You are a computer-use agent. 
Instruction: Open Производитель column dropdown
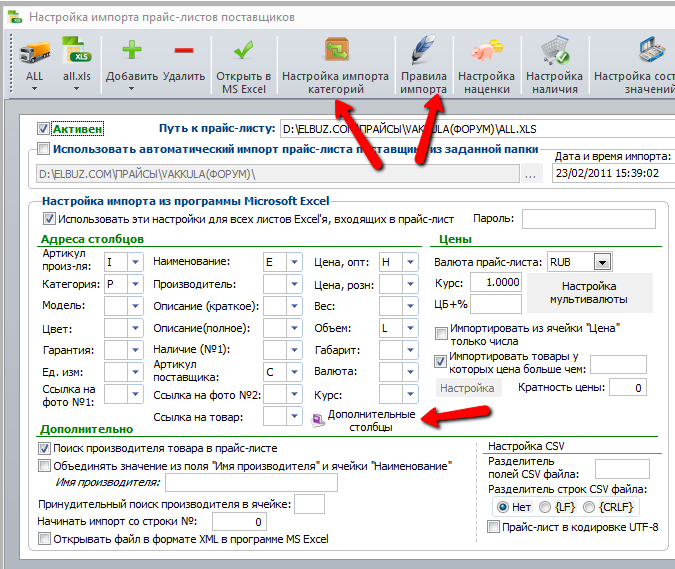(294, 284)
